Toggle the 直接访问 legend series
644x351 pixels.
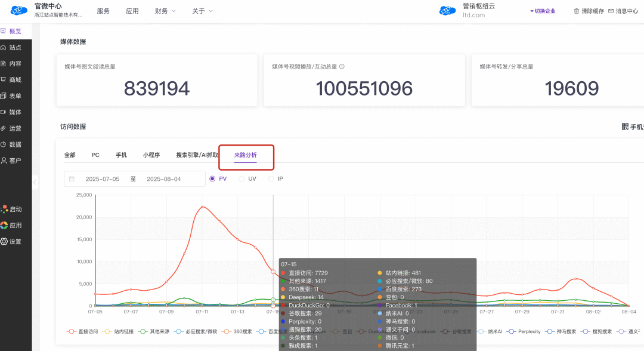tap(82, 331)
